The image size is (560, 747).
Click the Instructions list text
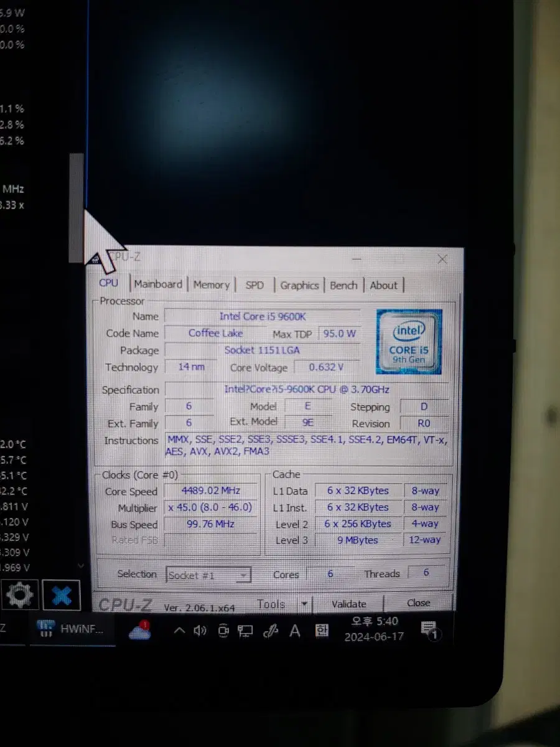(x=307, y=446)
